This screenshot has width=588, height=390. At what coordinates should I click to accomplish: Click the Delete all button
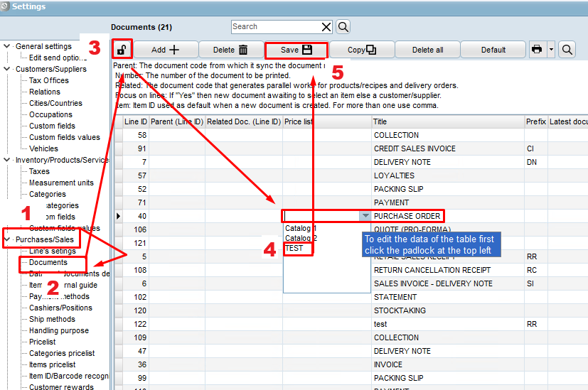point(427,50)
